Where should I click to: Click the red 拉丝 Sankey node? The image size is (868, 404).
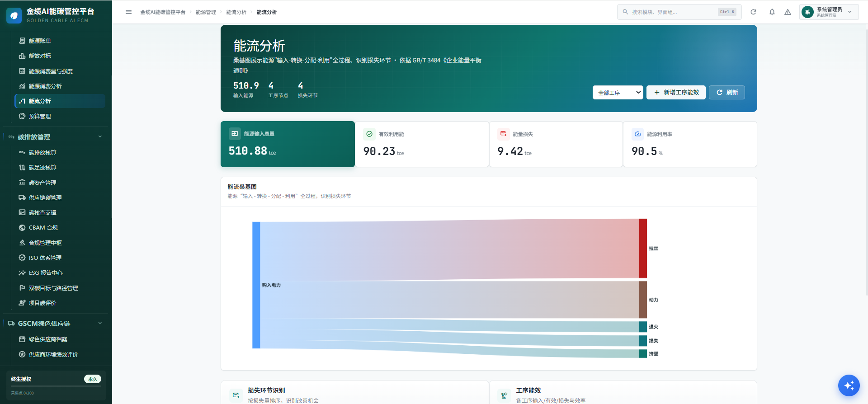(x=643, y=248)
